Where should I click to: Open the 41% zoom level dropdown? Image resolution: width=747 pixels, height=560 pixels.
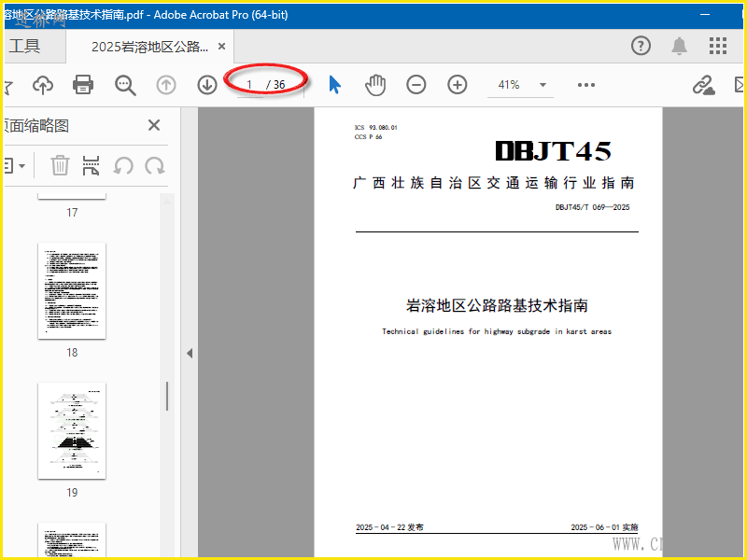(x=543, y=85)
